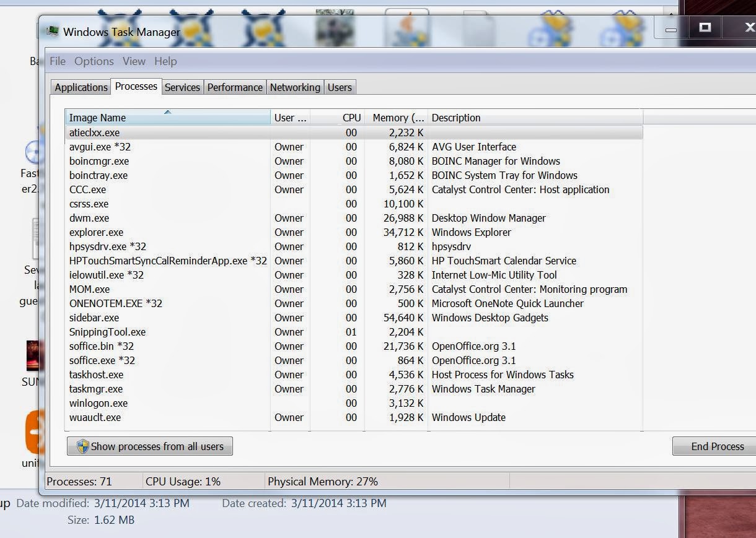Select the Processes tab
The width and height of the screenshot is (756, 538).
click(x=136, y=86)
